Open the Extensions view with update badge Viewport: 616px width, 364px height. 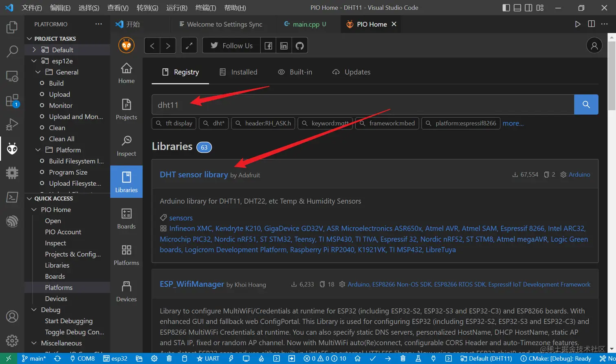(x=12, y=101)
